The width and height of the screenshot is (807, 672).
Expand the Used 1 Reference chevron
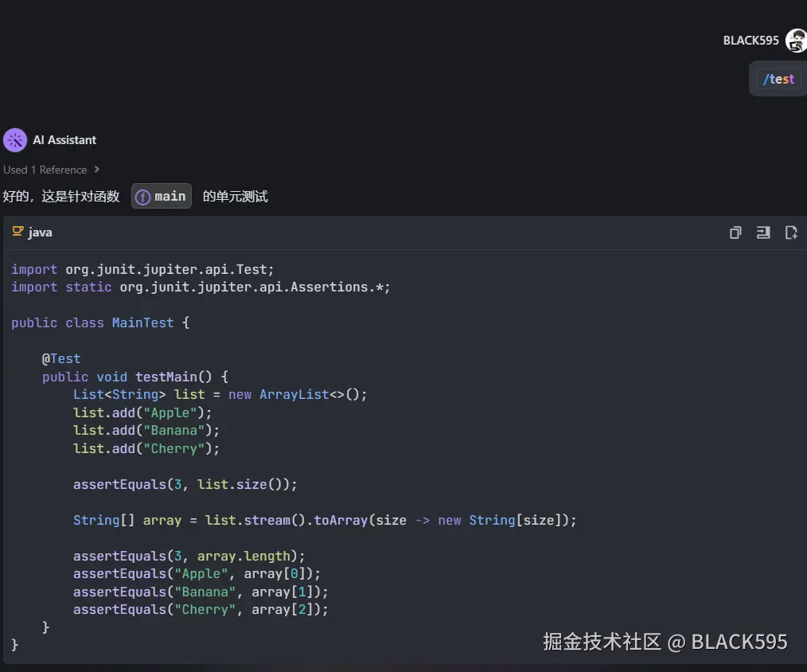pyautogui.click(x=96, y=170)
